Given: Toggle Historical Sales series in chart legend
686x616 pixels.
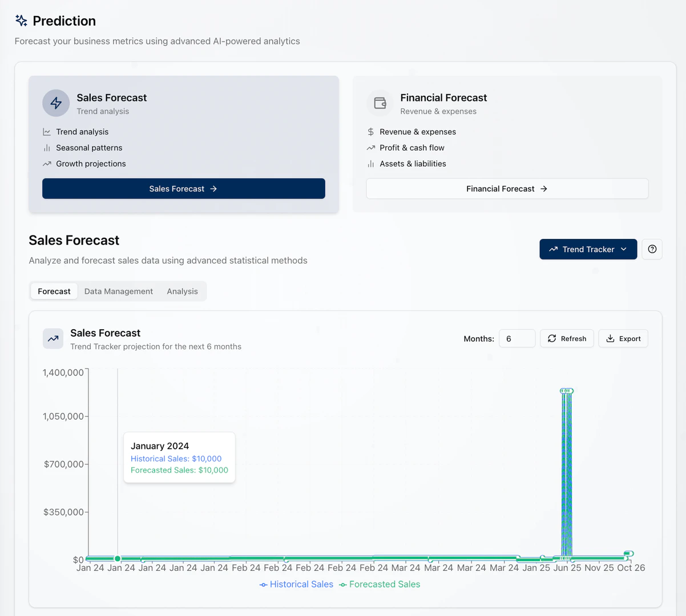Looking at the screenshot, I should [x=296, y=585].
